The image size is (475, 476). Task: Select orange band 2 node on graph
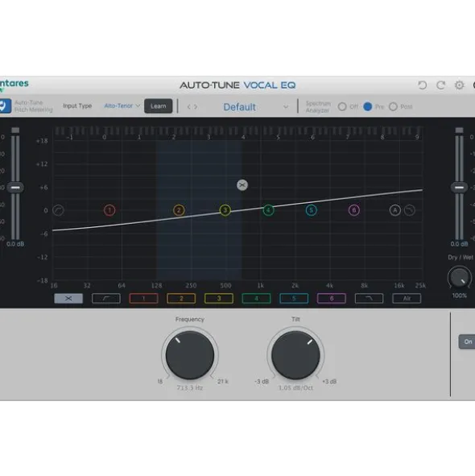coord(179,210)
